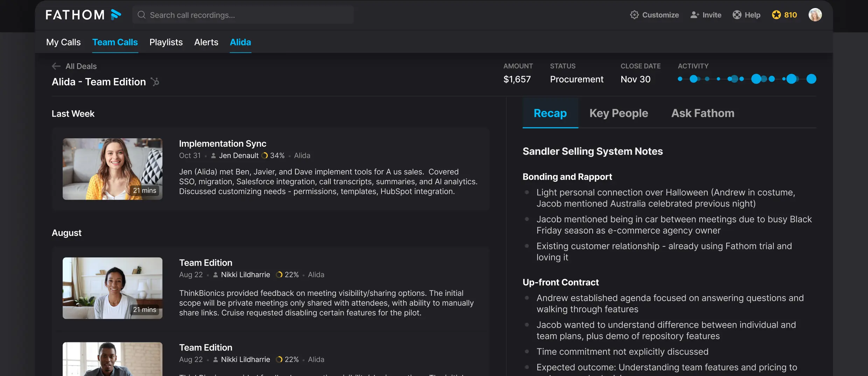Screen dimensions: 868x376
Task: Click the ThinkBionics feedback summary text
Action: (327, 303)
